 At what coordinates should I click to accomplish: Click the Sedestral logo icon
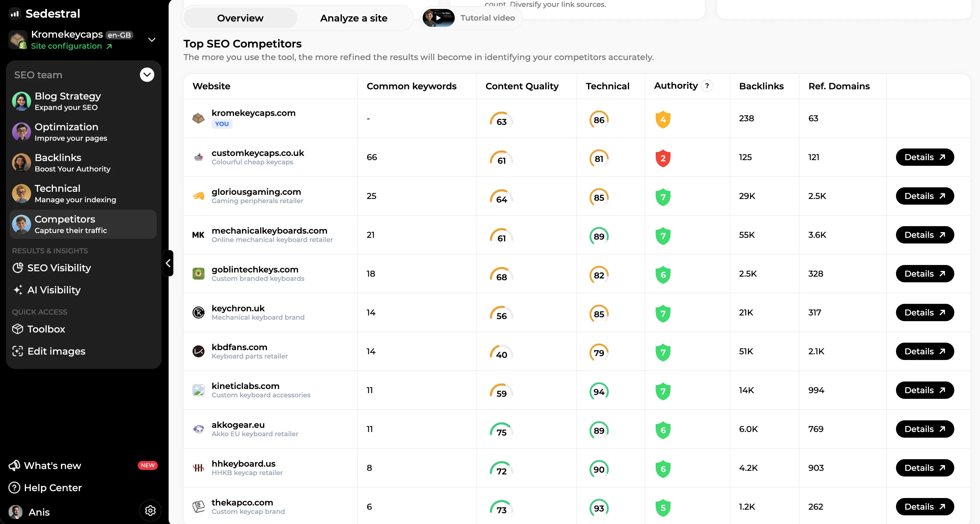click(15, 14)
